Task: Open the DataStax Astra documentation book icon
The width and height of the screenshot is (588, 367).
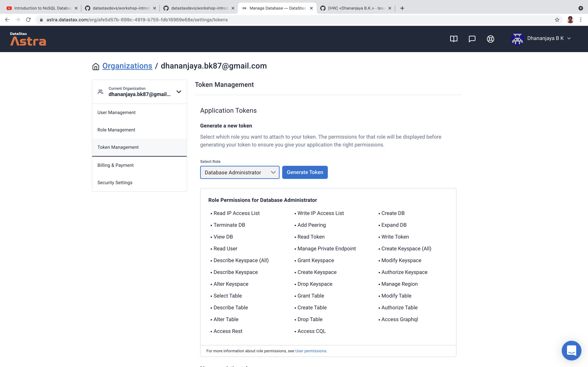Action: [454, 39]
